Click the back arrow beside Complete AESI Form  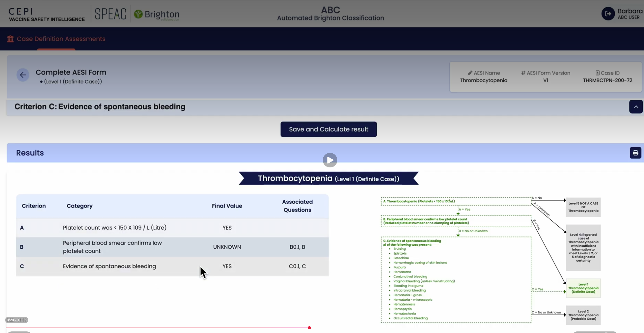pos(23,75)
